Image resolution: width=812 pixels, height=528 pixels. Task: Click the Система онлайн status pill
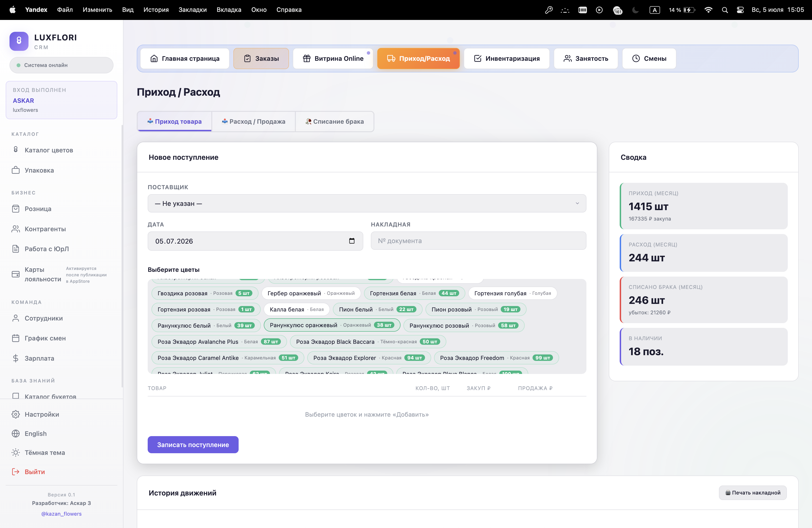tap(61, 65)
